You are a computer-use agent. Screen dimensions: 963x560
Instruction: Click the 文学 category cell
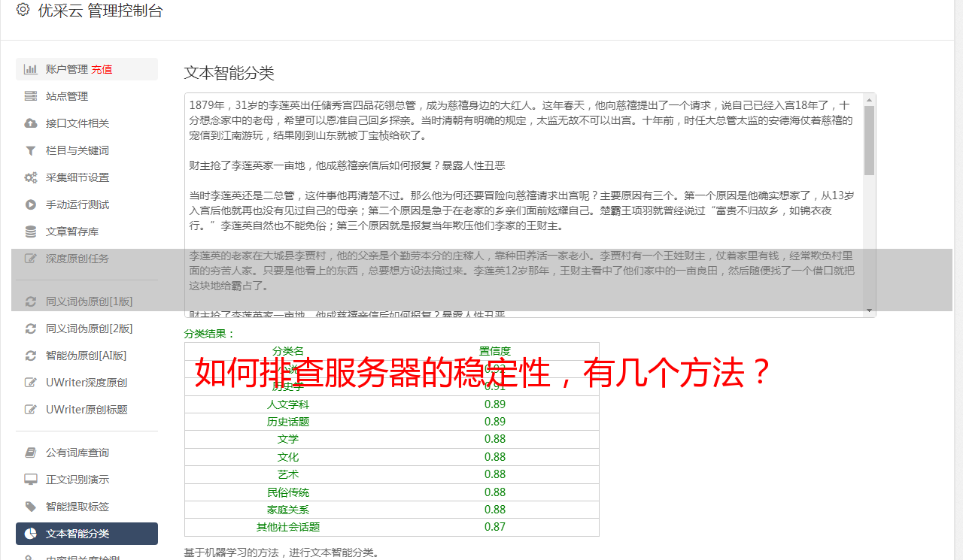[x=288, y=439]
